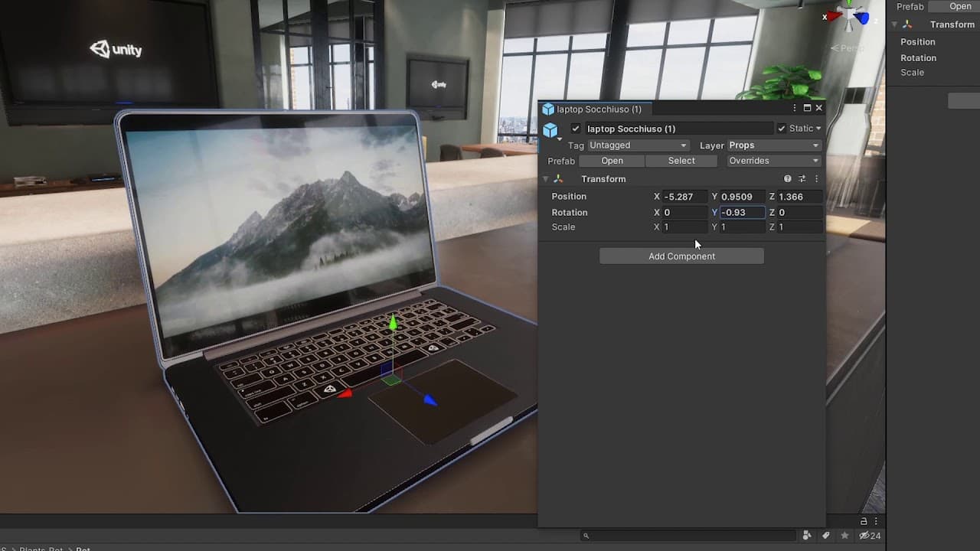Viewport: 980px width, 551px height.
Task: Close the floating laptop Socchiuso inspector window
Action: coord(818,109)
